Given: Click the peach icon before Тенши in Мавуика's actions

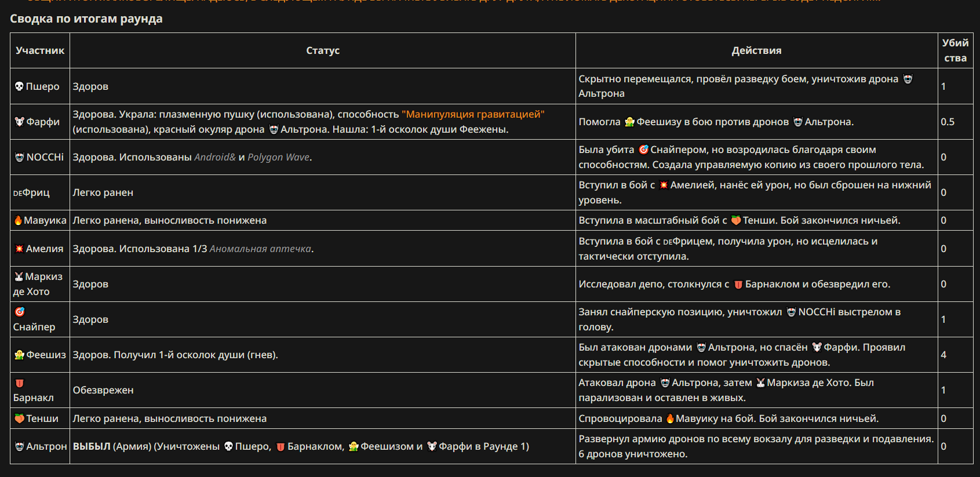Looking at the screenshot, I should [x=736, y=220].
